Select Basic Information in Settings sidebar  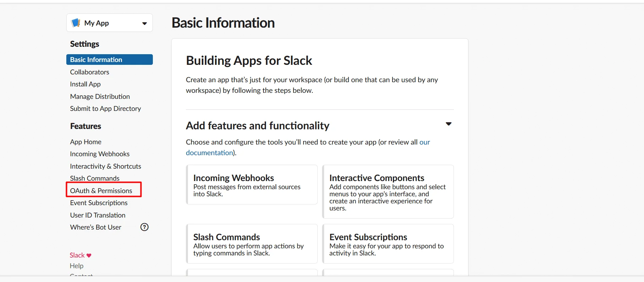pos(110,60)
